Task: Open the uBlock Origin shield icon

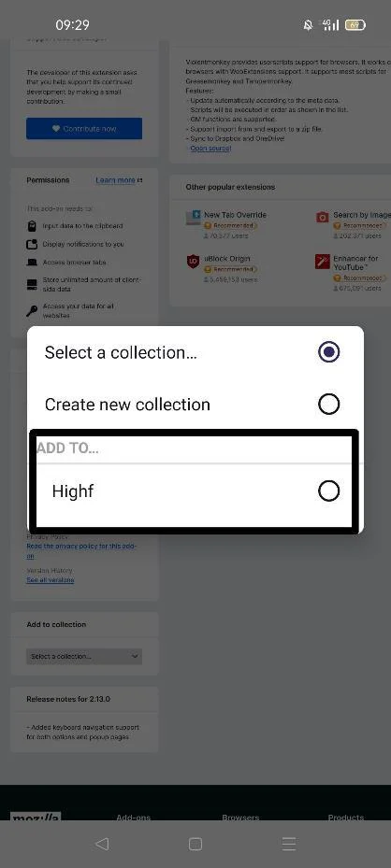Action: point(193,262)
